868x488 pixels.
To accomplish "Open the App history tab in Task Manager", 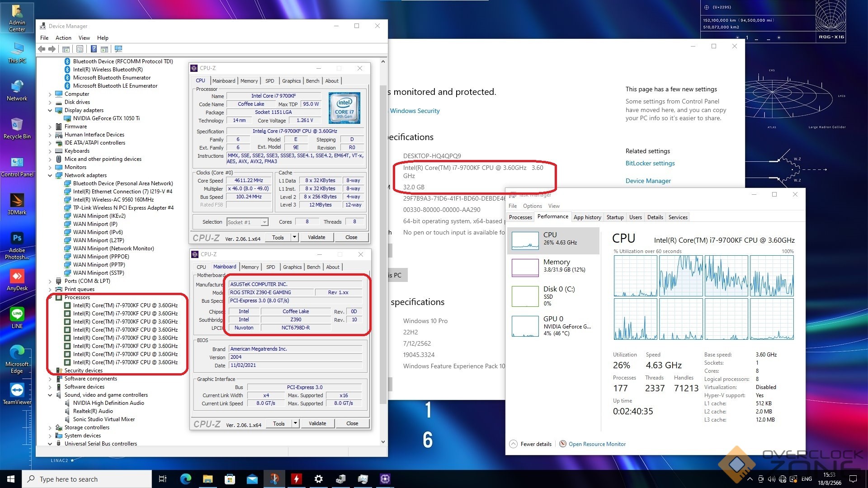I will (x=587, y=217).
